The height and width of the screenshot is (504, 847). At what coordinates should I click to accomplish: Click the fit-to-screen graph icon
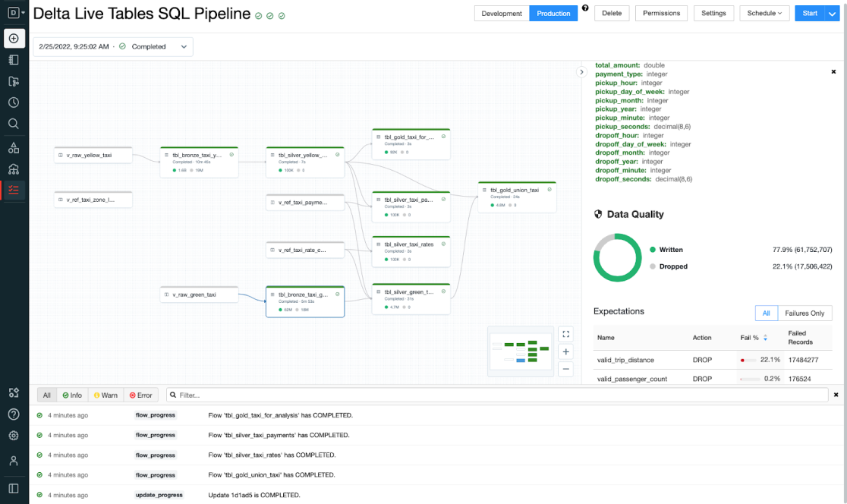[x=565, y=334]
